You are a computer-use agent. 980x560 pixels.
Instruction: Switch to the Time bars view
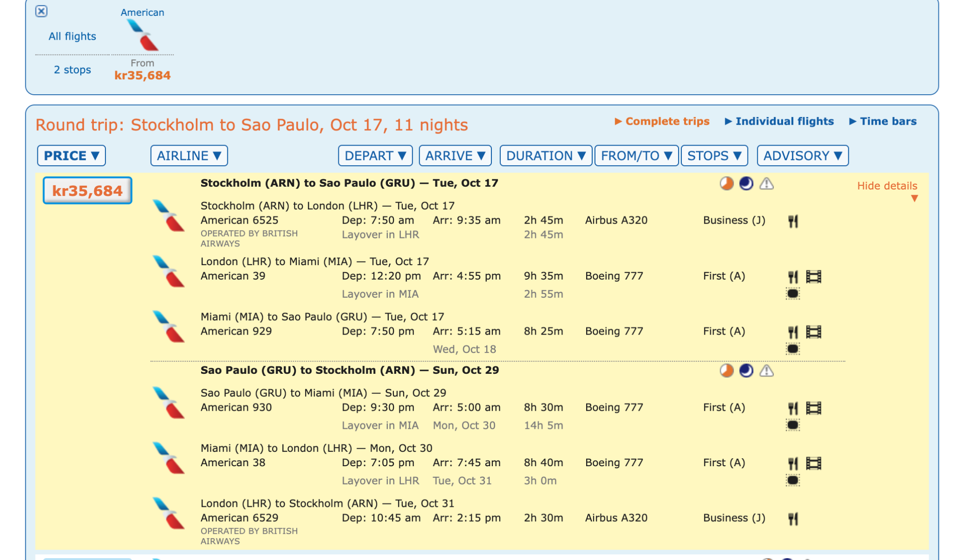pyautogui.click(x=883, y=121)
